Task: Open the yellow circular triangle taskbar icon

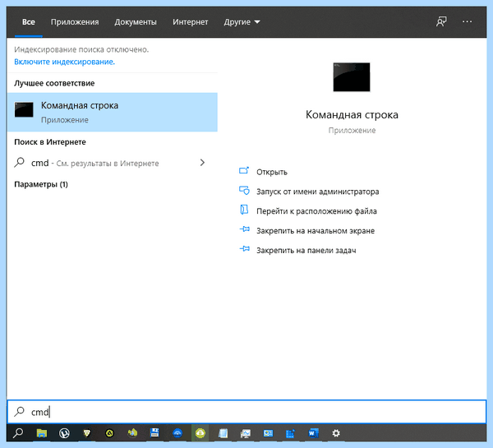Action: point(109,433)
